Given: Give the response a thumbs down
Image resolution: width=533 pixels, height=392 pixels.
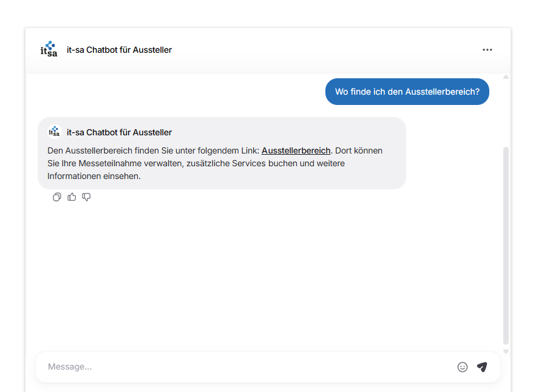Looking at the screenshot, I should pos(86,197).
